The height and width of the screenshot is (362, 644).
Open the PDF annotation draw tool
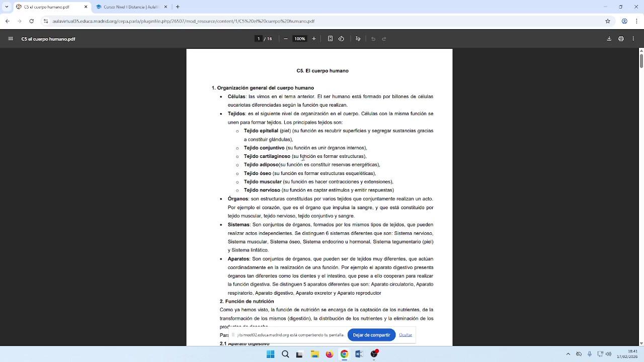click(358, 39)
